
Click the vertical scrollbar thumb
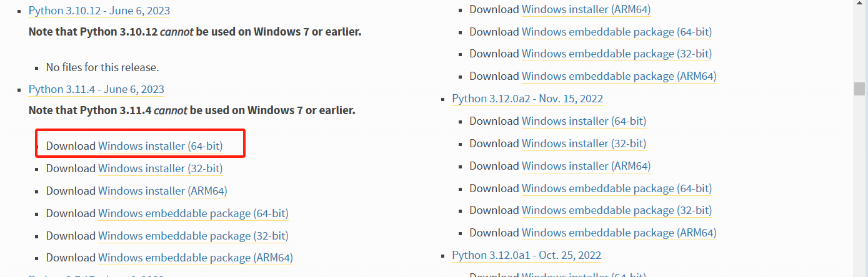860,89
